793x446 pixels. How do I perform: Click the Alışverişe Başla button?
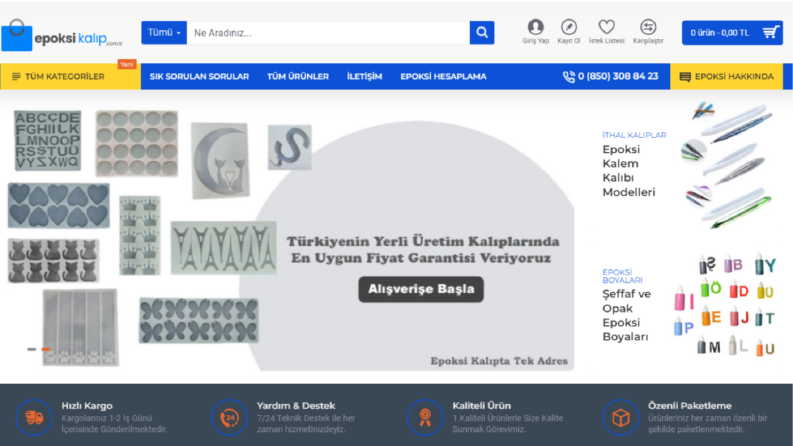pos(421,289)
